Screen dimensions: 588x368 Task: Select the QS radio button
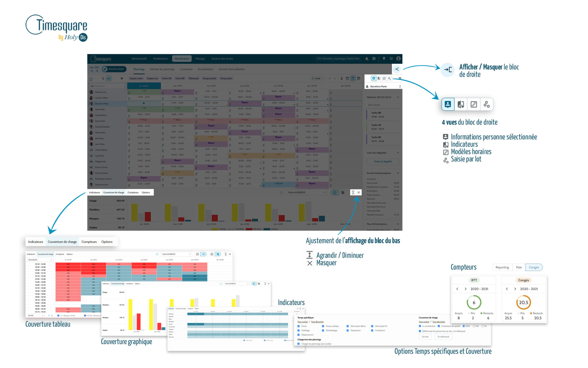(x=474, y=326)
